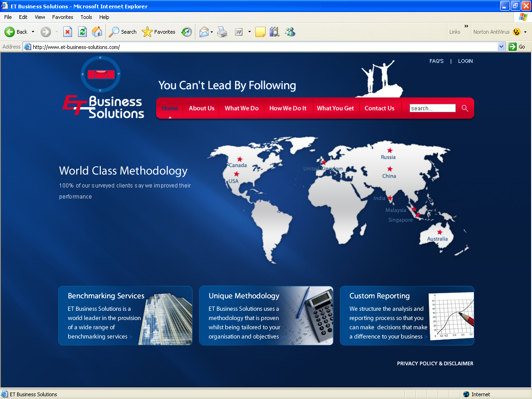
Task: Open the Unique Methodology card
Action: tap(266, 315)
